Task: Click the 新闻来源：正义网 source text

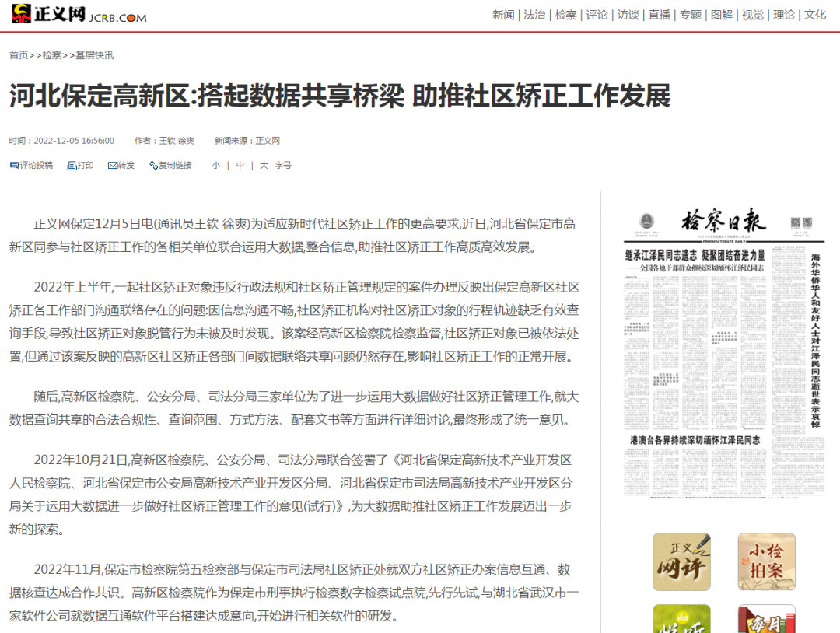Action: [247, 141]
